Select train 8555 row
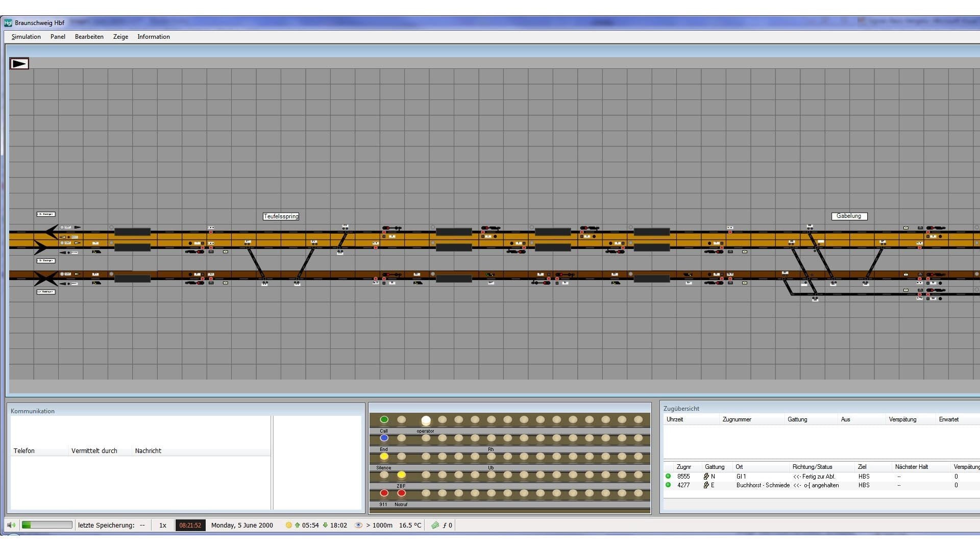980x551 pixels. click(x=821, y=477)
